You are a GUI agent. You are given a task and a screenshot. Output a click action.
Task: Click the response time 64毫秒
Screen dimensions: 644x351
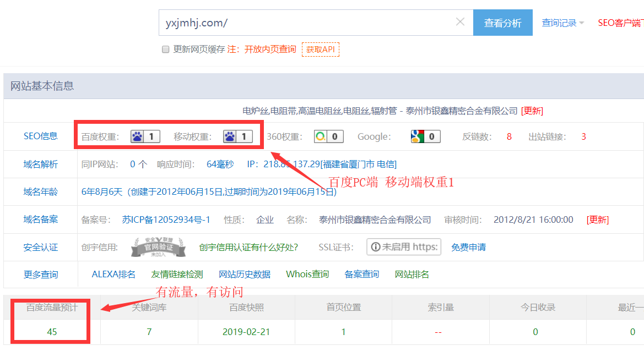click(x=220, y=164)
